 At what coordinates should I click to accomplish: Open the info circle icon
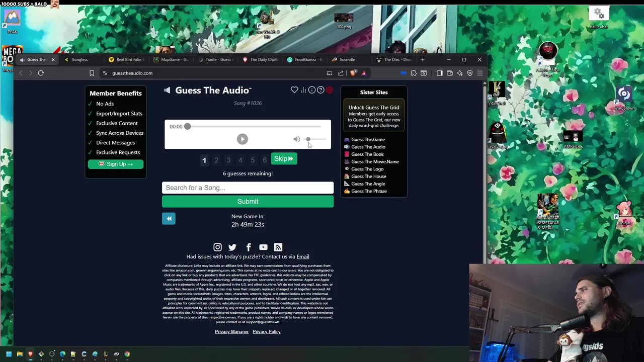pos(312,90)
